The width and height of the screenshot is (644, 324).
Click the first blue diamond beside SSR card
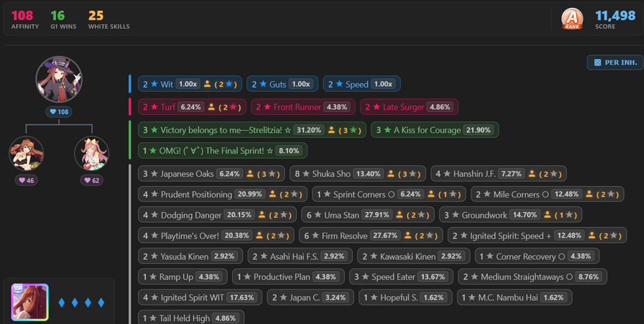click(x=62, y=303)
